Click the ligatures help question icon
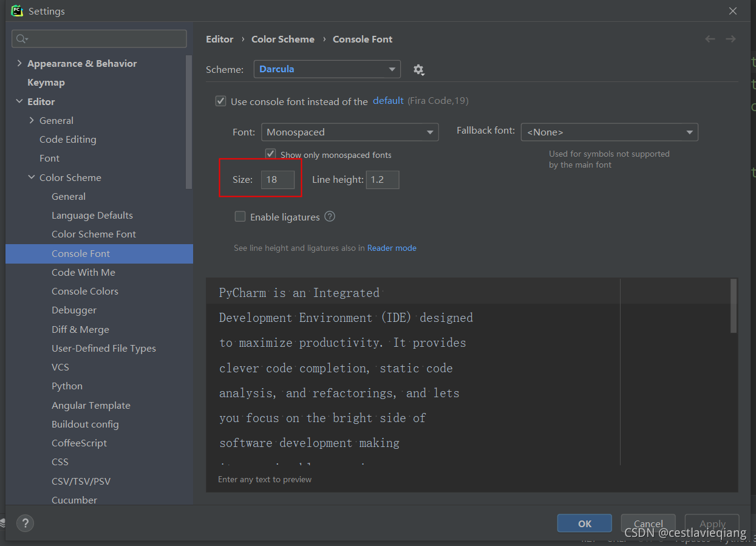 [330, 216]
